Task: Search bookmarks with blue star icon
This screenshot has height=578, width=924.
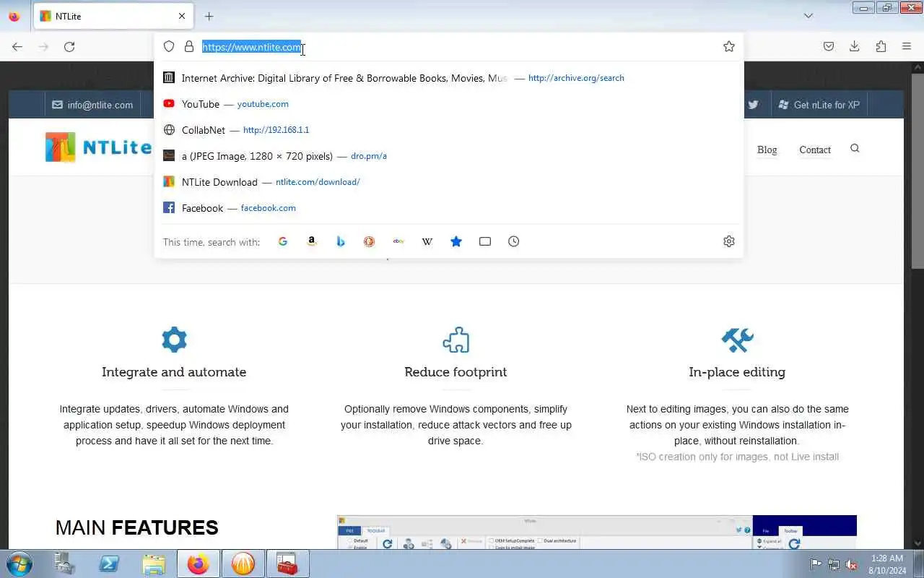Action: tap(456, 241)
